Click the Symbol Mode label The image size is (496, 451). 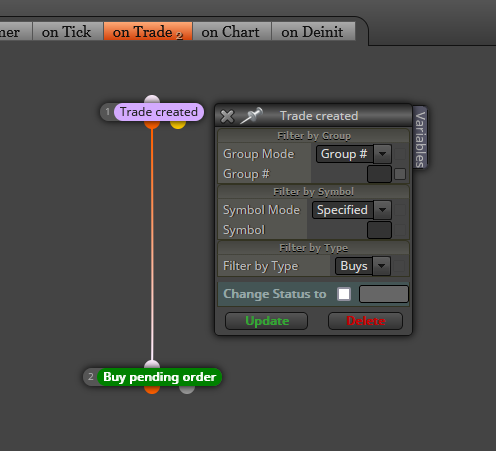click(261, 210)
